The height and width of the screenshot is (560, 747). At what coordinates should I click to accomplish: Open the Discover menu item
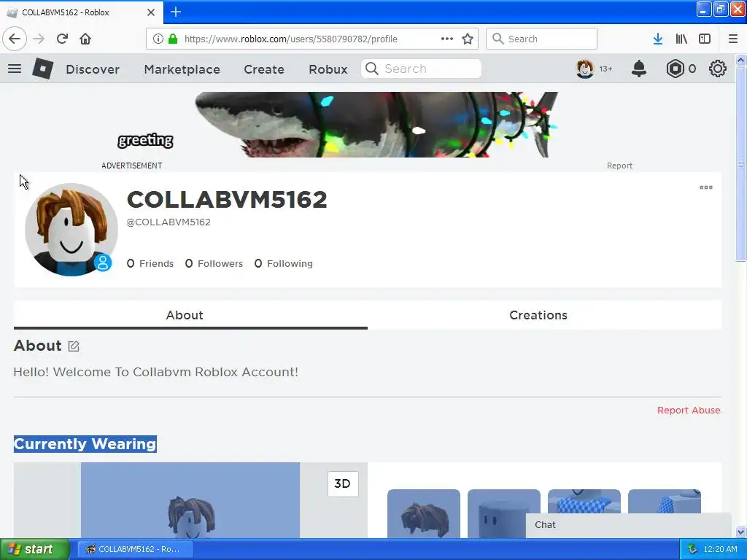click(93, 69)
